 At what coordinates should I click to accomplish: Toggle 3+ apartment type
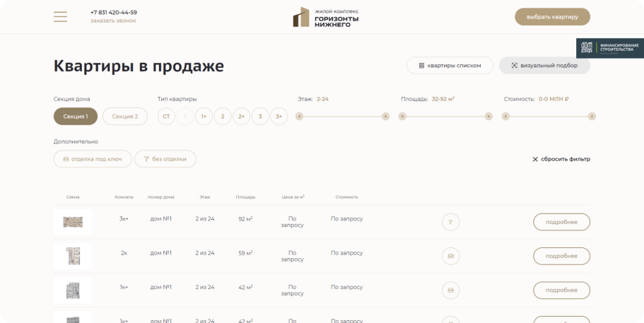(279, 116)
